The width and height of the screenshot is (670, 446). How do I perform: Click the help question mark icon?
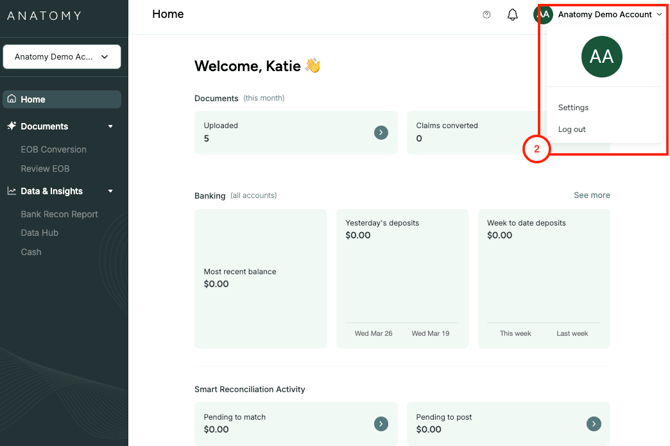click(487, 15)
